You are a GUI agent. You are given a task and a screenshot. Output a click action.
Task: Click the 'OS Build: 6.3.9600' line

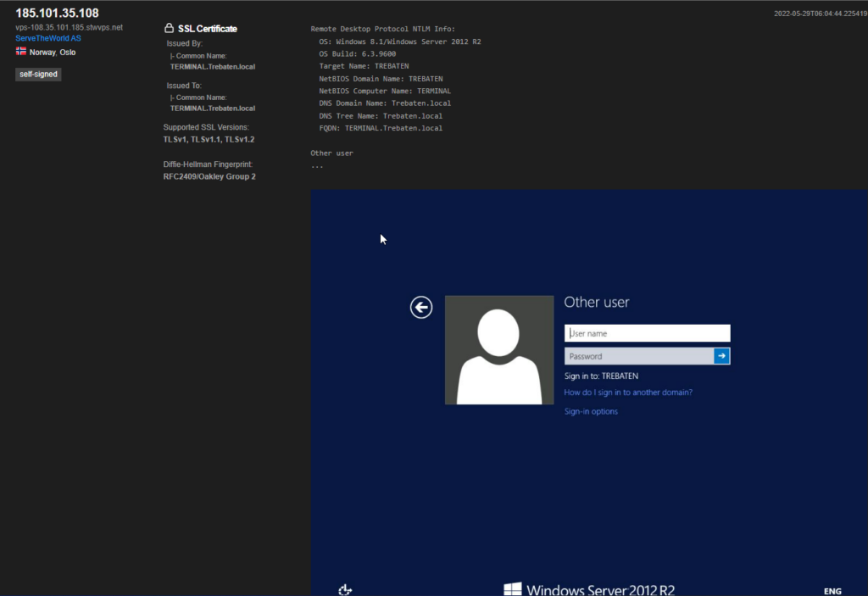pos(357,53)
